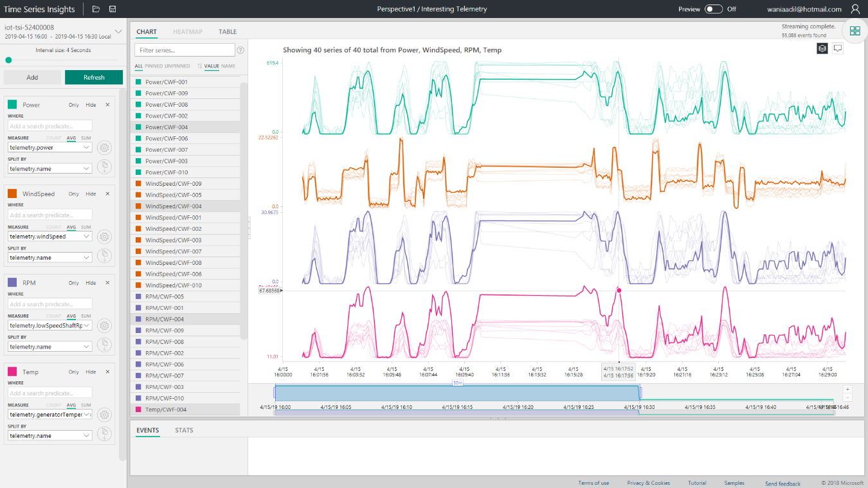
Task: Open the gear settings for RPM measure
Action: tap(104, 326)
